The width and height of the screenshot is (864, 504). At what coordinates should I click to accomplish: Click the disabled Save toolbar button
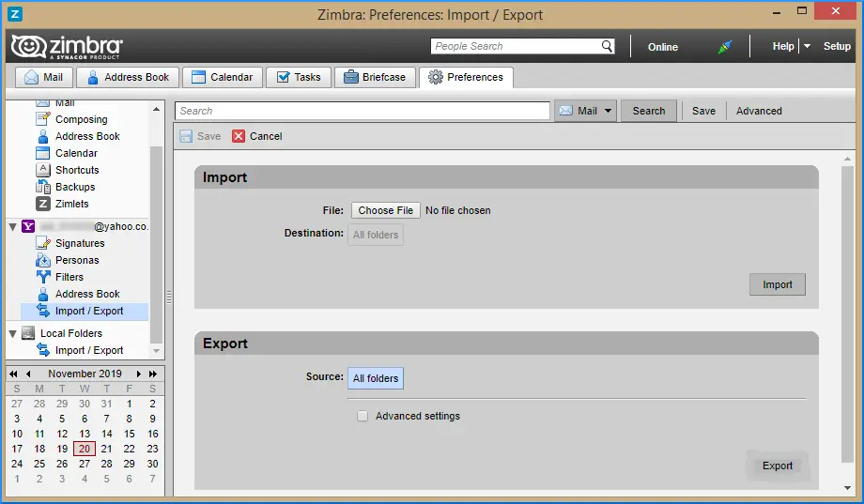pyautogui.click(x=200, y=136)
